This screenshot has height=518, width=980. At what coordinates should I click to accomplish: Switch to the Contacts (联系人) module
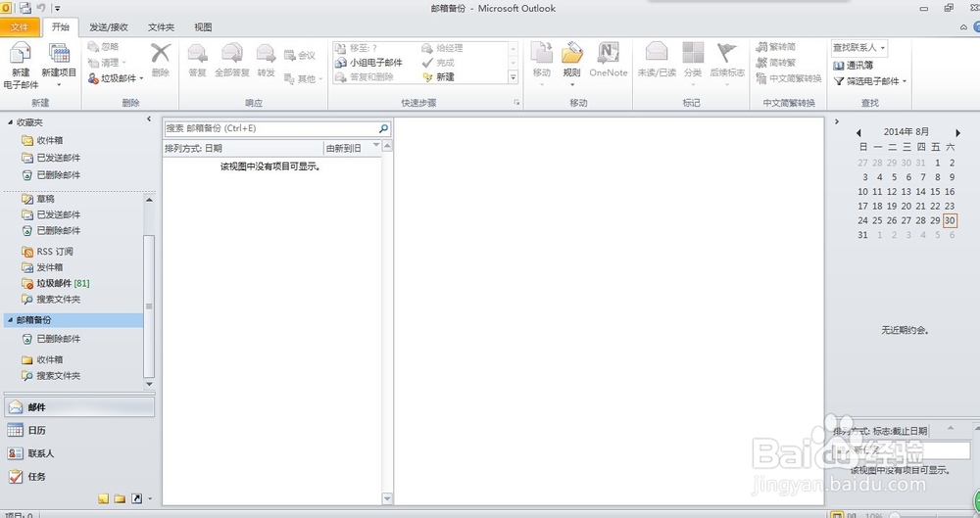(79, 453)
